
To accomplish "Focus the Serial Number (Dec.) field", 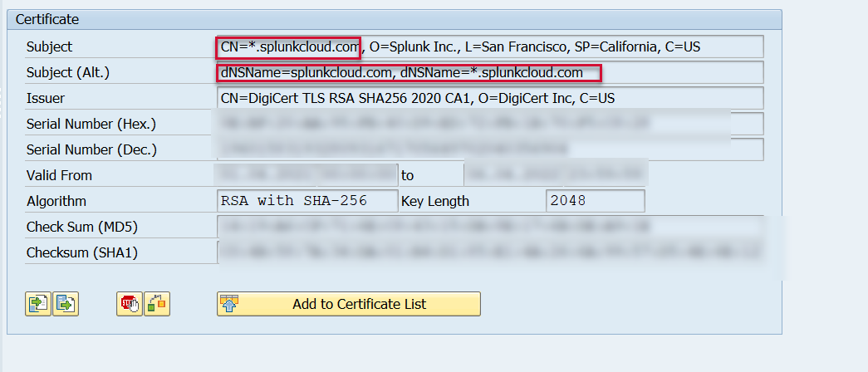I will 488,150.
